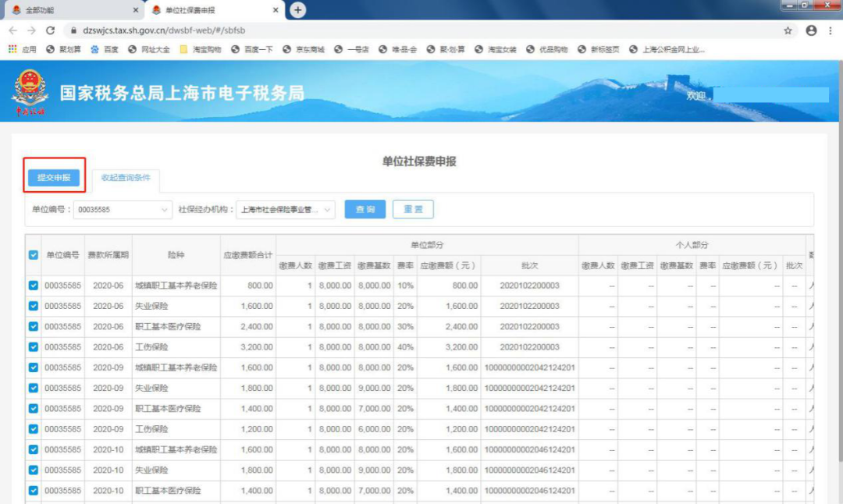Open Chrome three-dot menu

(831, 30)
